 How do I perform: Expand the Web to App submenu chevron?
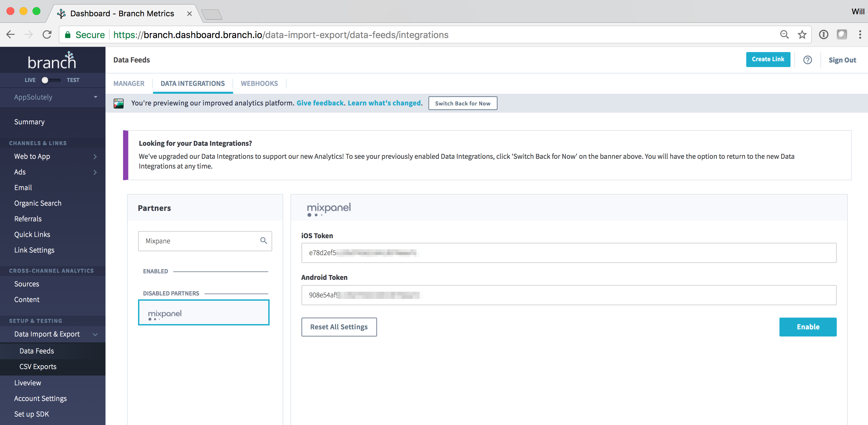click(95, 156)
